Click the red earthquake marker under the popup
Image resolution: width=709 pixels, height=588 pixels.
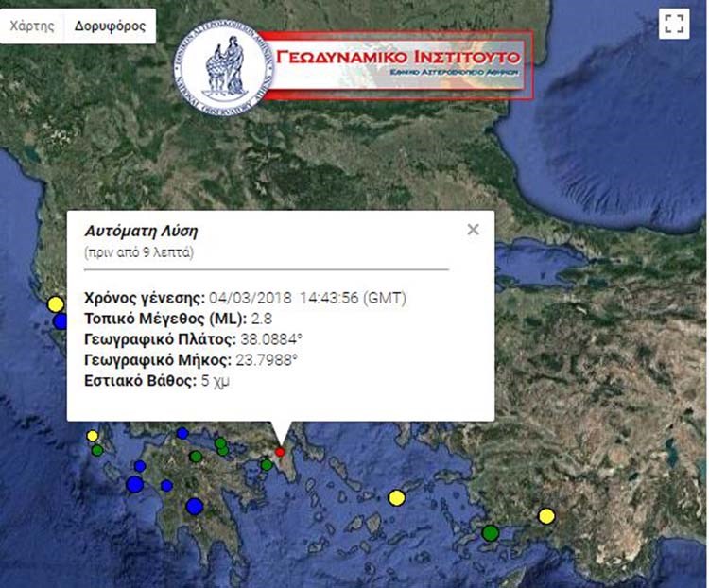point(280,452)
